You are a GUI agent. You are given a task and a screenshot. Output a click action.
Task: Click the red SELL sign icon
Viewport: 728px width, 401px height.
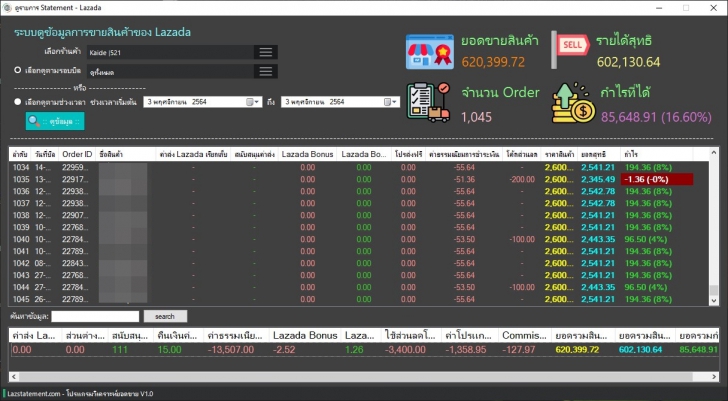pos(570,49)
